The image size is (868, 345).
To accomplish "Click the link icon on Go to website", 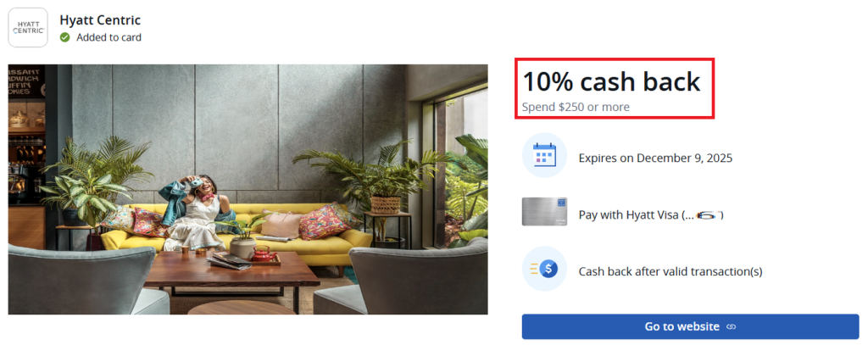I will pyautogui.click(x=731, y=326).
